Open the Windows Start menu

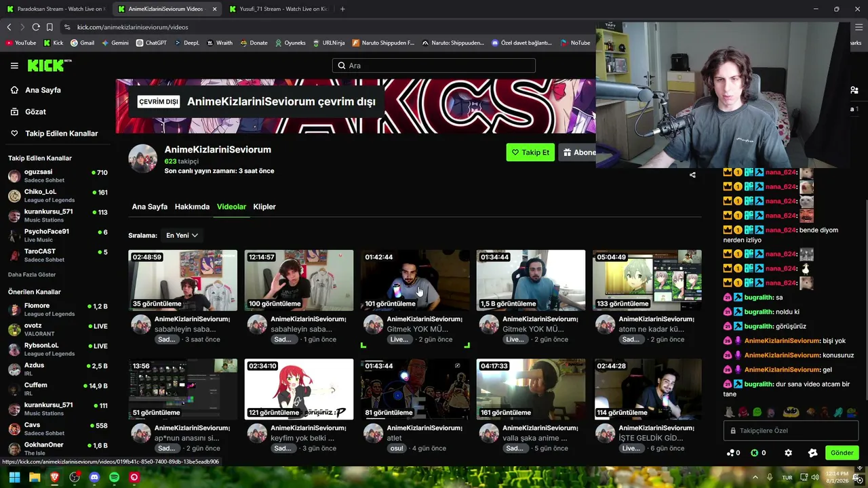(14, 477)
